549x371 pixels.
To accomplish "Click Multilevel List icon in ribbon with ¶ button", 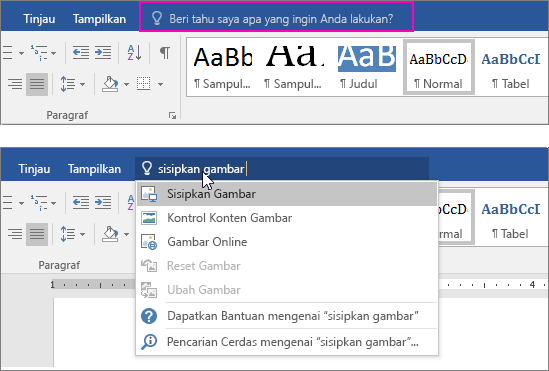I will 39,52.
